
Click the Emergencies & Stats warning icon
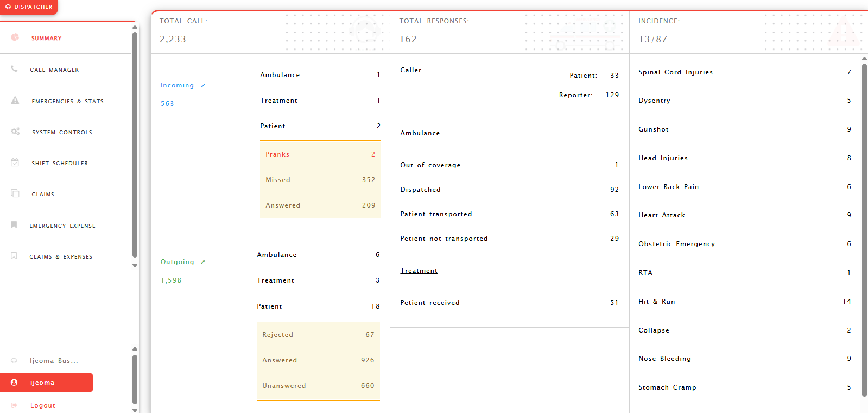pyautogui.click(x=15, y=101)
